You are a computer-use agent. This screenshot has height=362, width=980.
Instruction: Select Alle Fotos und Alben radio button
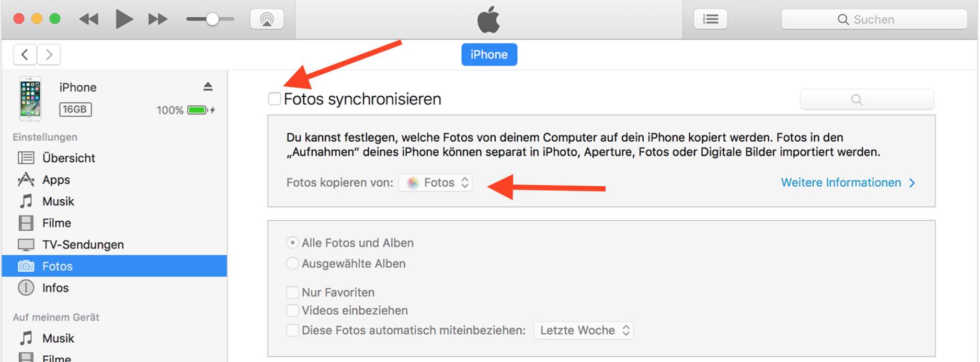(292, 243)
